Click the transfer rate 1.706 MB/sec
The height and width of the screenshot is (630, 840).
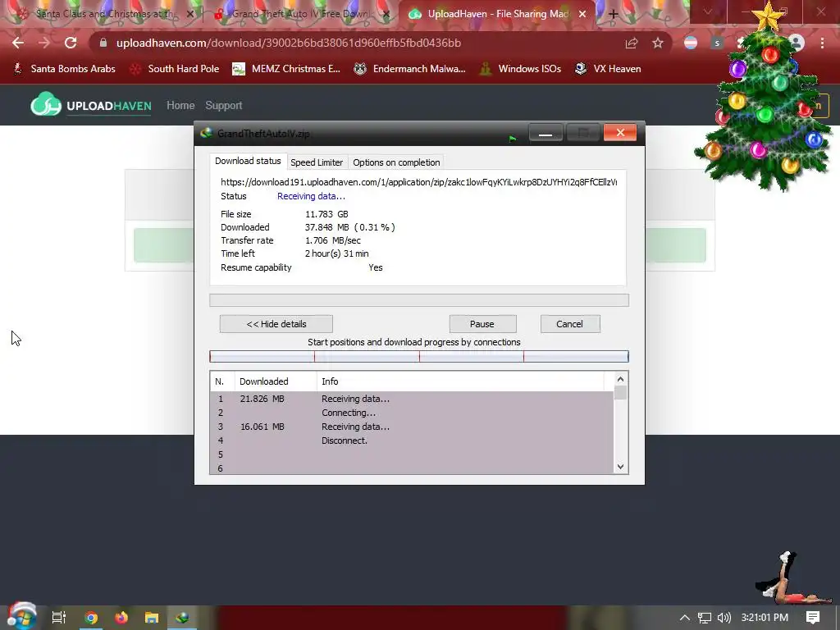click(x=333, y=240)
